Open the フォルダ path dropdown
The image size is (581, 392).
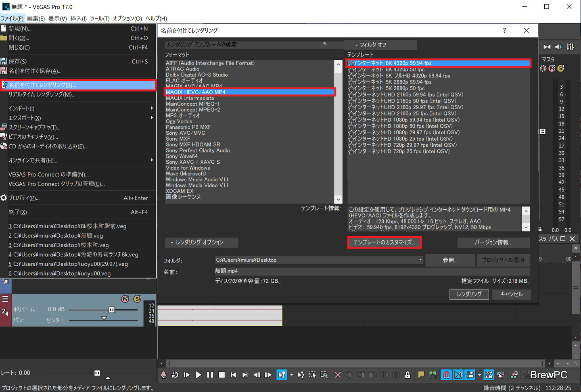[x=420, y=260]
